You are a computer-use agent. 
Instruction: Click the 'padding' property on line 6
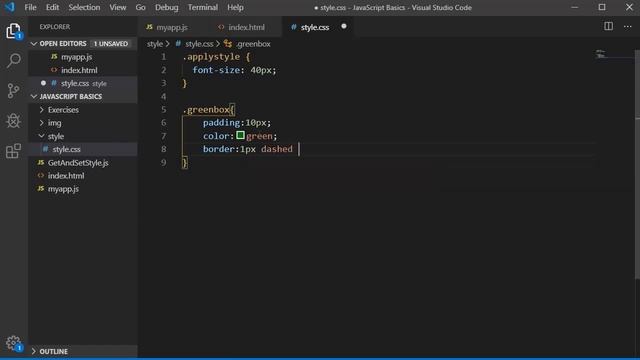coord(222,123)
